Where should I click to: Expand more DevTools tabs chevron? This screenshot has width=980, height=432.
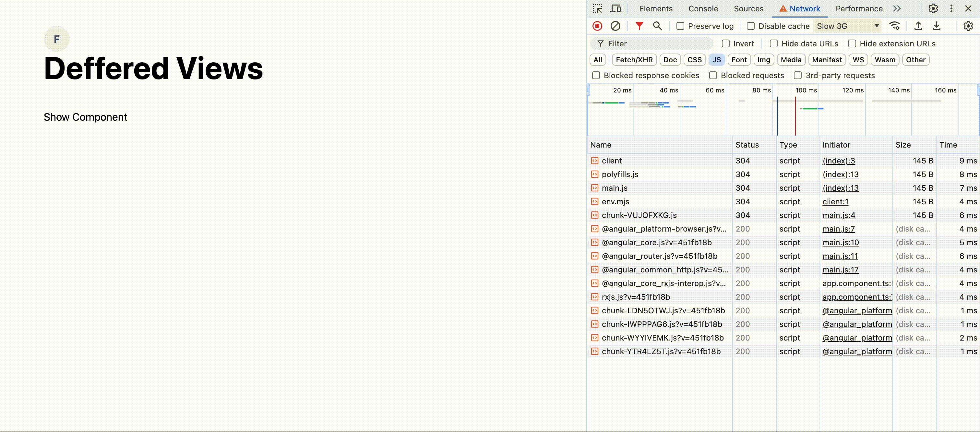point(897,8)
